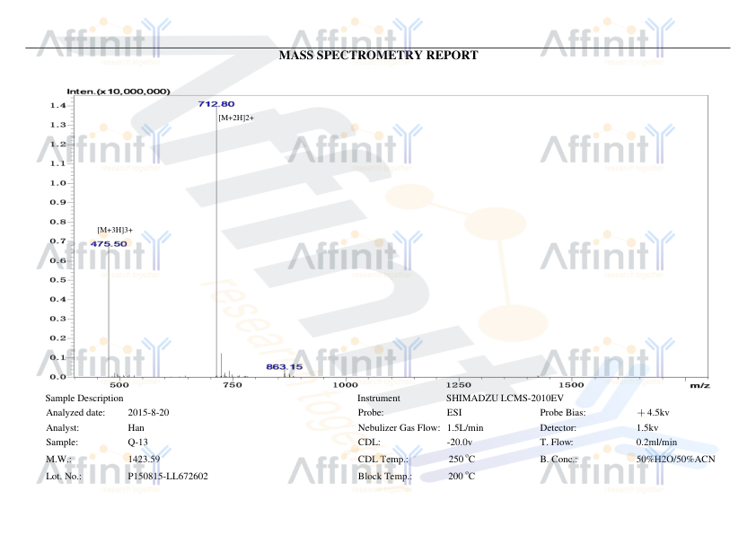Click the 1.4 intensity axis value
This screenshot has height=535, width=756.
[x=57, y=106]
